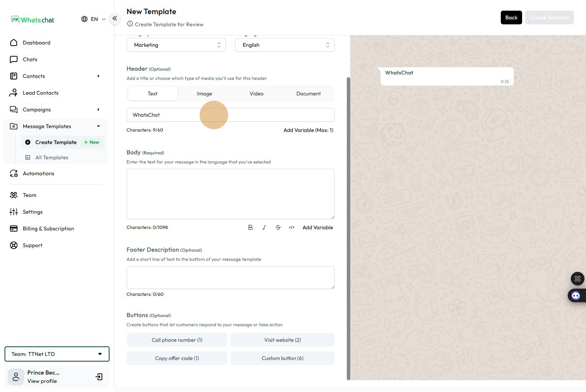Choose Document as header type
Image resolution: width=586 pixels, height=392 pixels.
click(x=308, y=94)
